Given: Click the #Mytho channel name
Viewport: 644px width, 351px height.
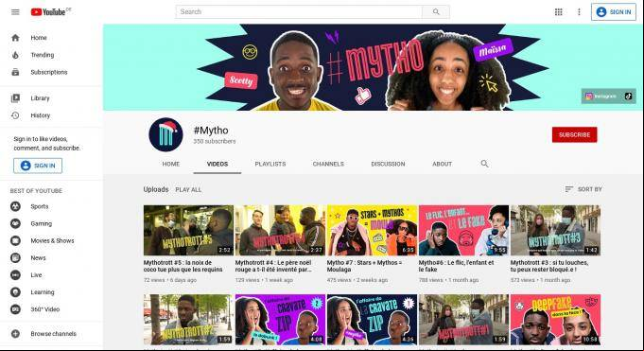Looking at the screenshot, I should pos(211,131).
